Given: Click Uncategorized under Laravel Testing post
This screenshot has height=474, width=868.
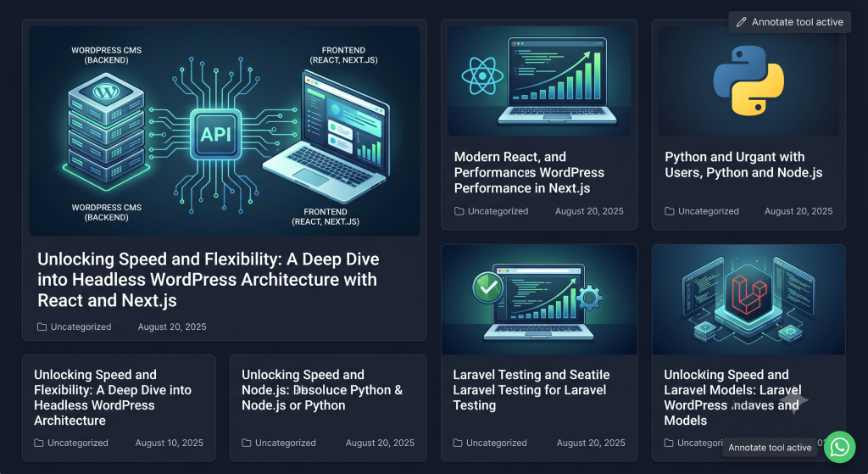Looking at the screenshot, I should pyautogui.click(x=497, y=443).
